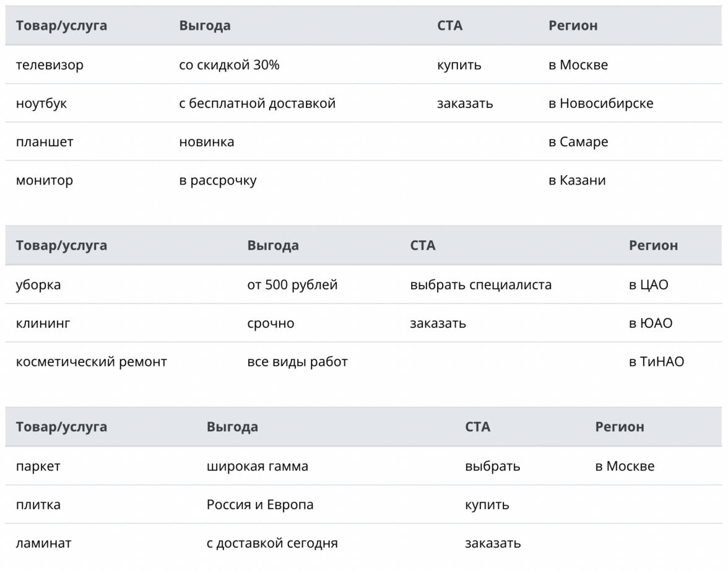Click the "выбрать специалиста" CTA cell
Viewport: 728px width, 571px height.
[480, 285]
